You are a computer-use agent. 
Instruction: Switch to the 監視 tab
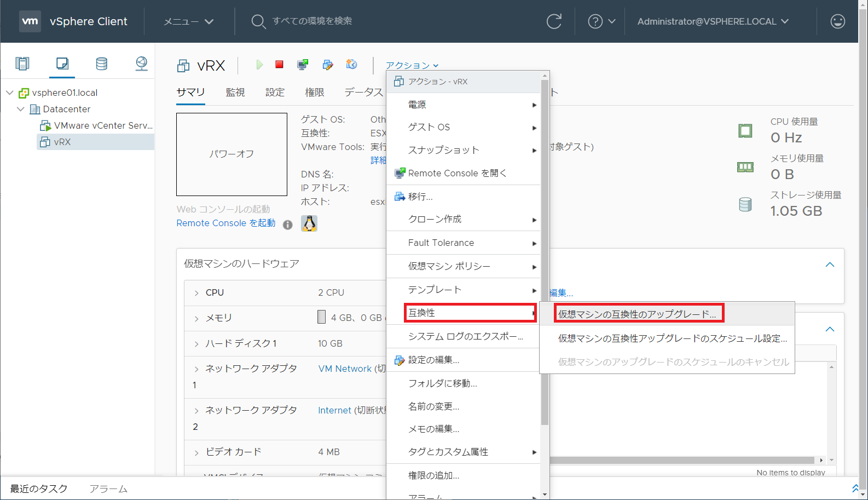pyautogui.click(x=235, y=92)
